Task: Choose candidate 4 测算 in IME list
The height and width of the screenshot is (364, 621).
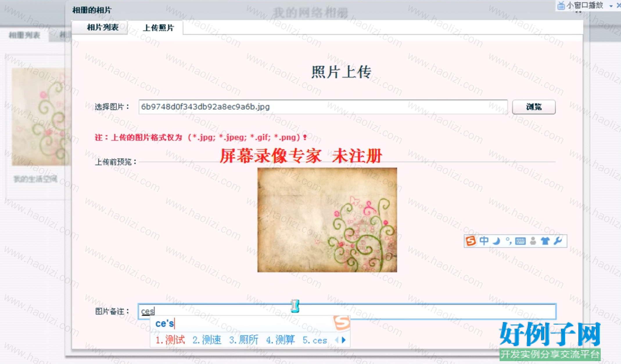Action: click(x=280, y=340)
